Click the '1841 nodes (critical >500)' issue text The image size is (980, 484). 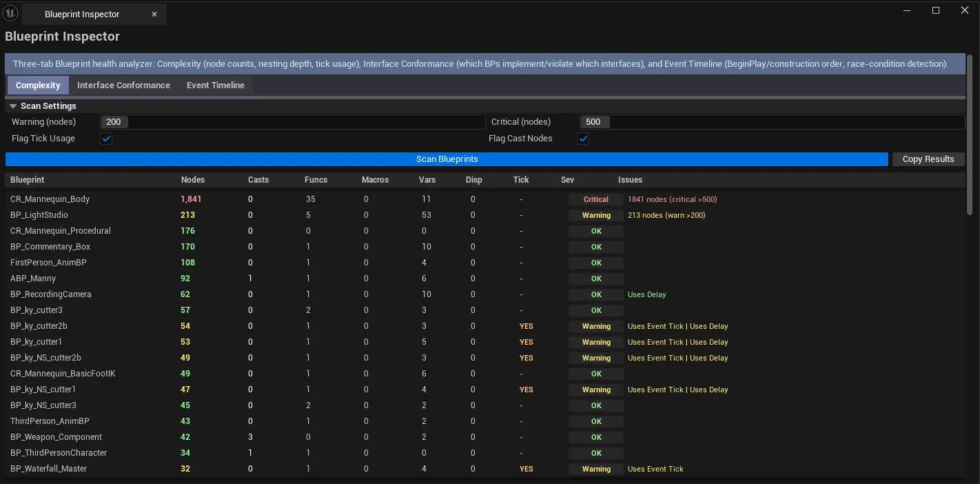(x=672, y=199)
